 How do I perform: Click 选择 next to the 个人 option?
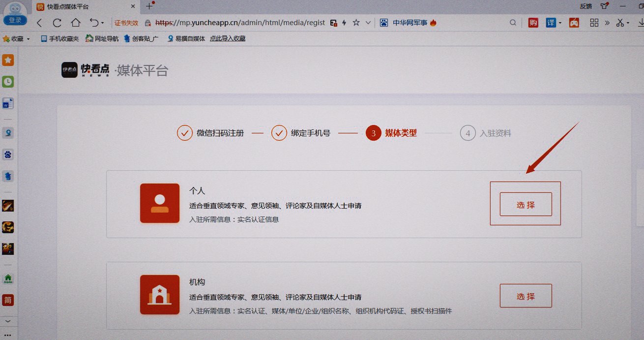tap(525, 205)
